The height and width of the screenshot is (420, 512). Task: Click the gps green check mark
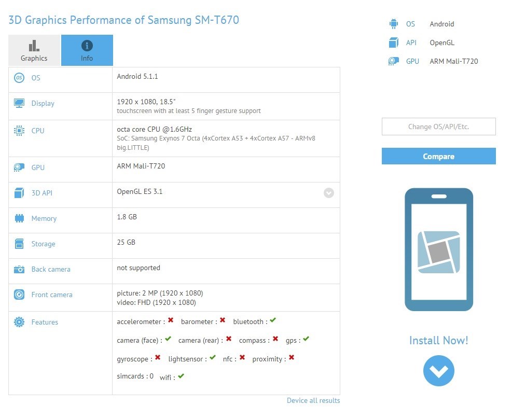pos(306,339)
